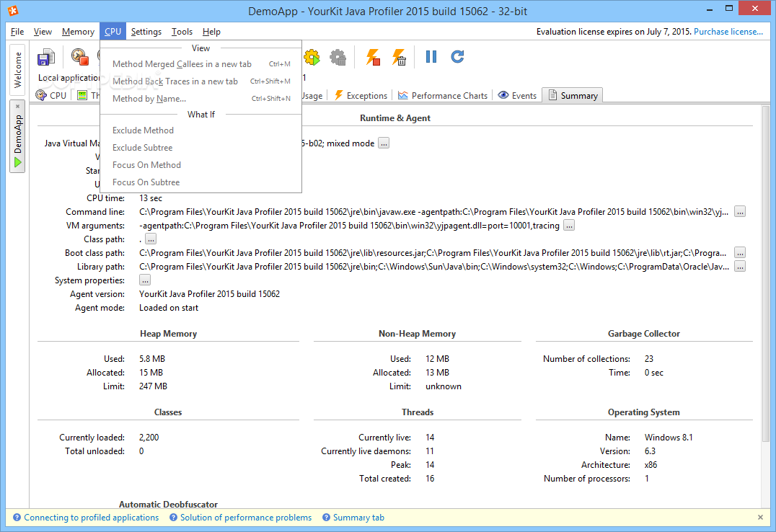This screenshot has height=532, width=776.
Task: Choose Method Back Traces in a new tab
Action: coord(201,81)
